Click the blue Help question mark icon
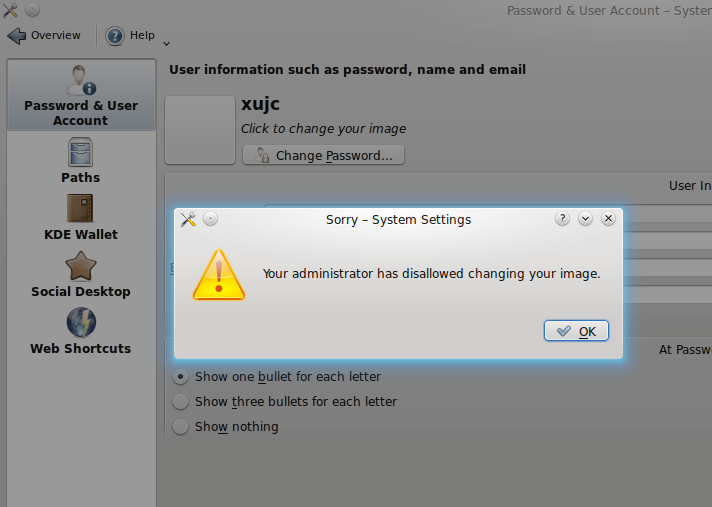The image size is (712, 507). pyautogui.click(x=115, y=35)
